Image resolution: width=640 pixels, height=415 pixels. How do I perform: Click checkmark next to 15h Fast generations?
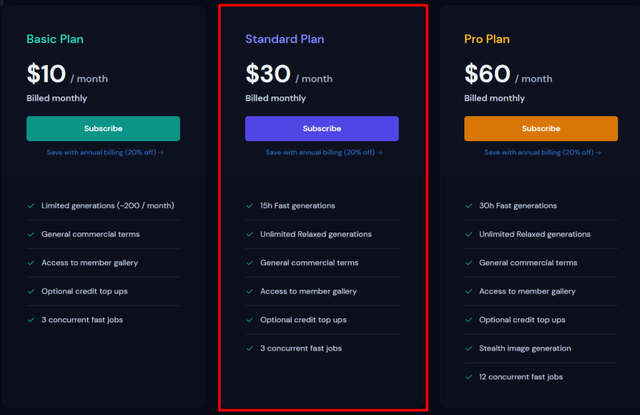250,206
